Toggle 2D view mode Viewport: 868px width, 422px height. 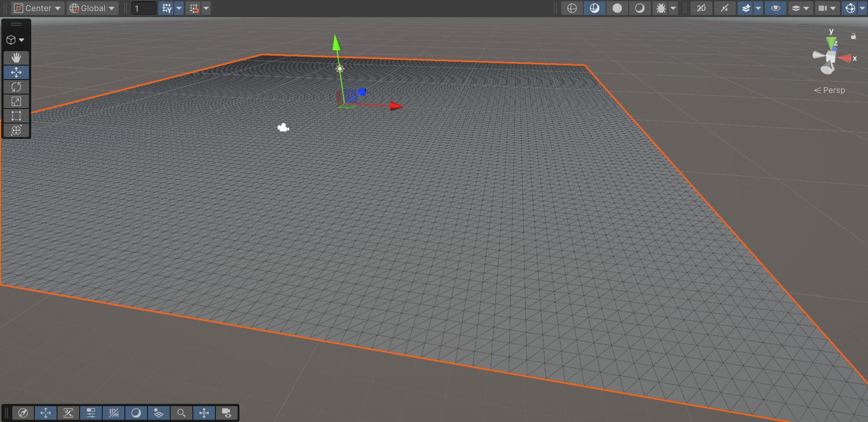[701, 8]
